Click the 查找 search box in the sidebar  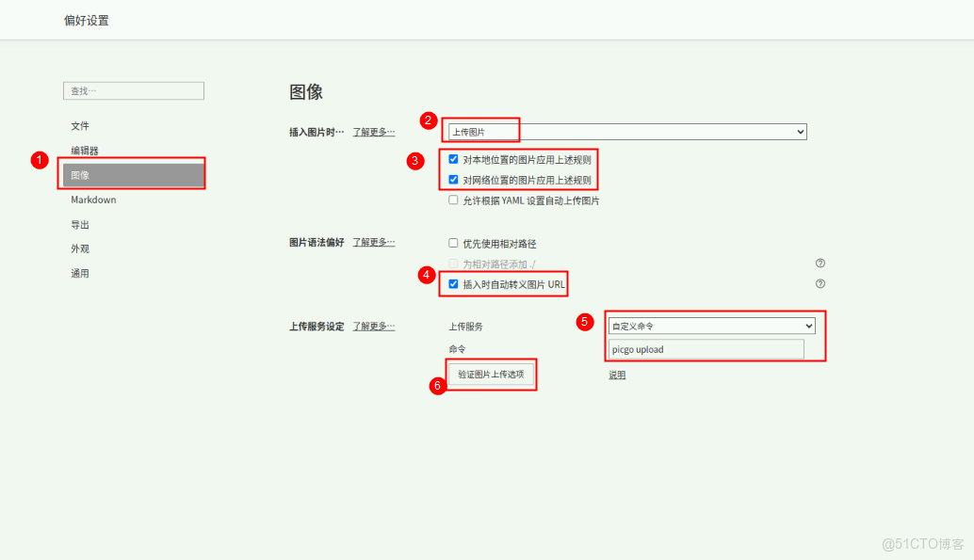[133, 90]
